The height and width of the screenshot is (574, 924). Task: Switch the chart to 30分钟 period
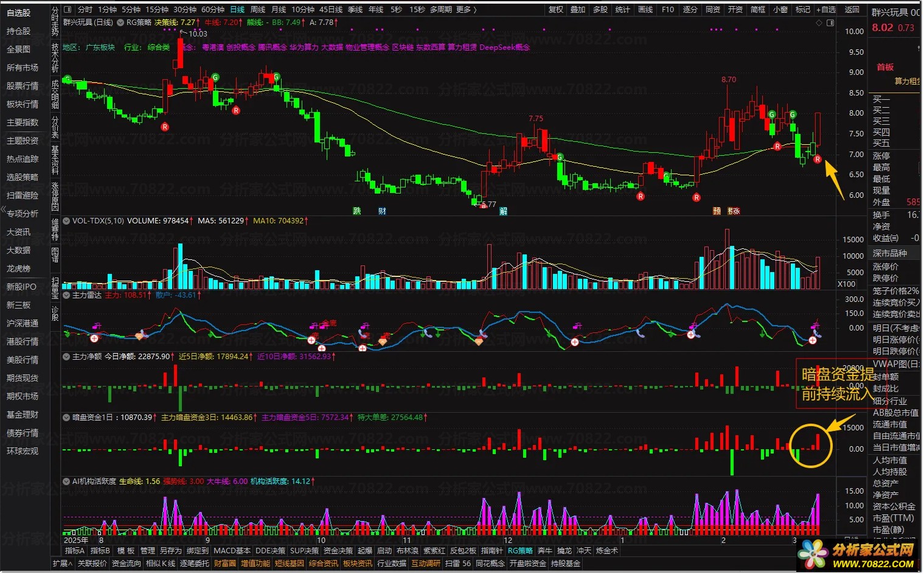[x=185, y=9]
